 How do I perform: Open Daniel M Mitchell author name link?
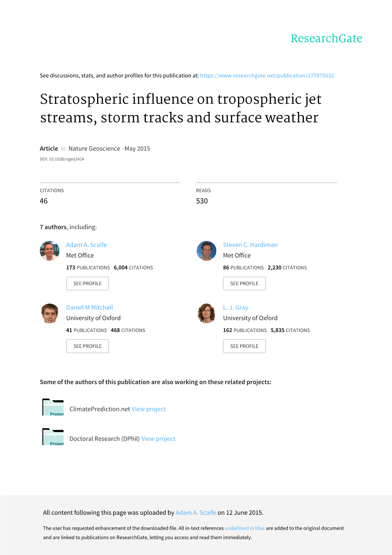coord(89,307)
